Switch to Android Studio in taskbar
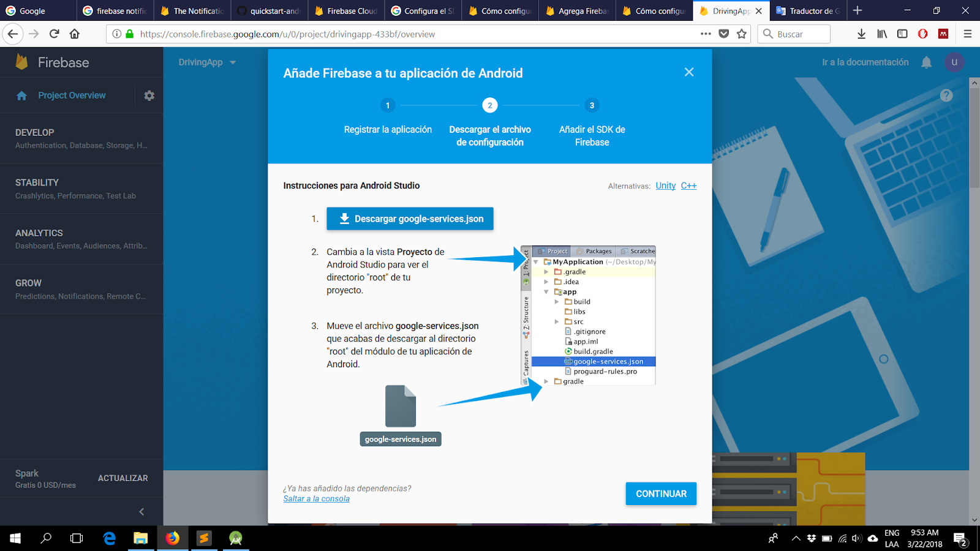The width and height of the screenshot is (980, 551). pos(235,538)
